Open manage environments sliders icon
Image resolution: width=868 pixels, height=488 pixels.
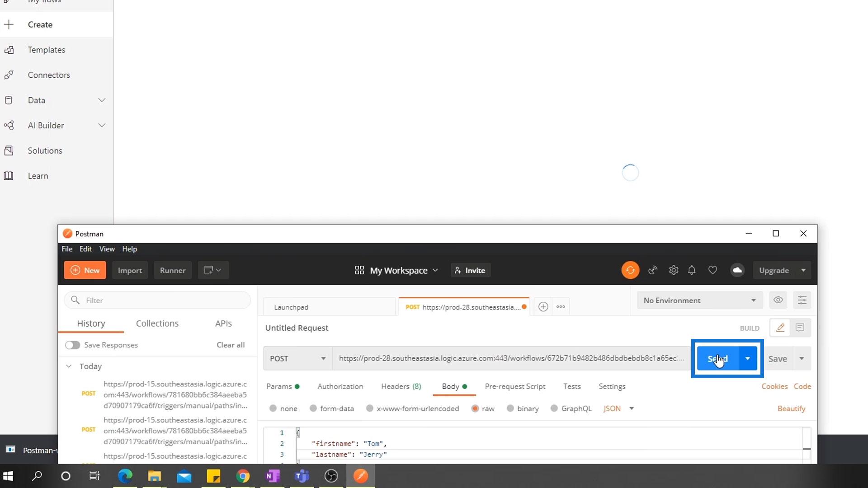click(x=802, y=300)
